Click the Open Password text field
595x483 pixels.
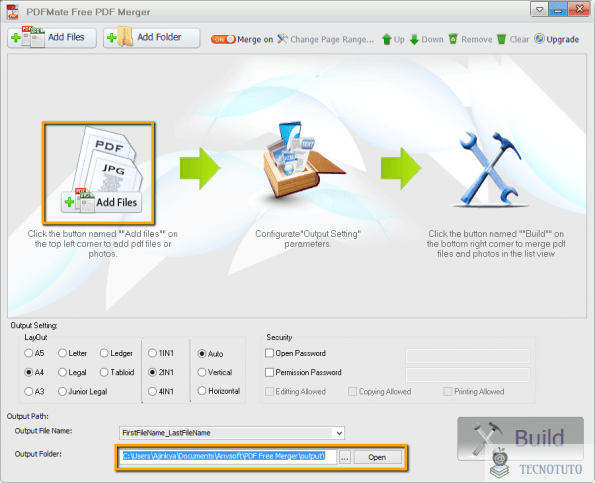[468, 356]
